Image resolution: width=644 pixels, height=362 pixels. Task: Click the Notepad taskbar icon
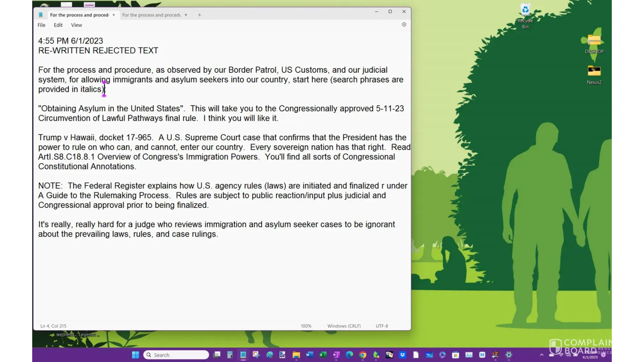click(243, 355)
